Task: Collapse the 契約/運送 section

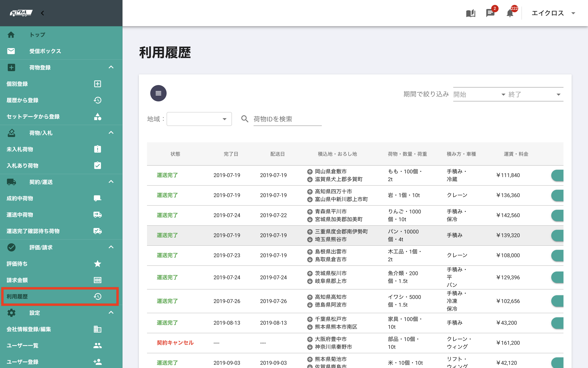Action: coord(111,182)
